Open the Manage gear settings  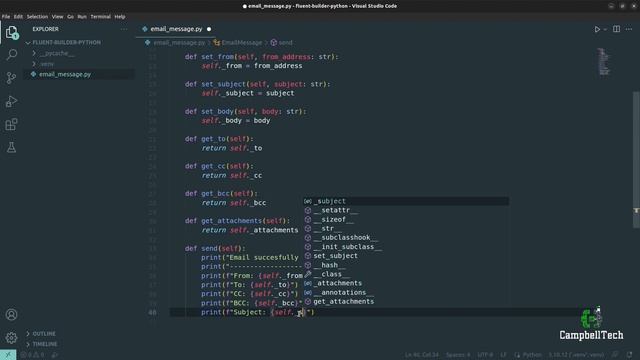click(11, 338)
